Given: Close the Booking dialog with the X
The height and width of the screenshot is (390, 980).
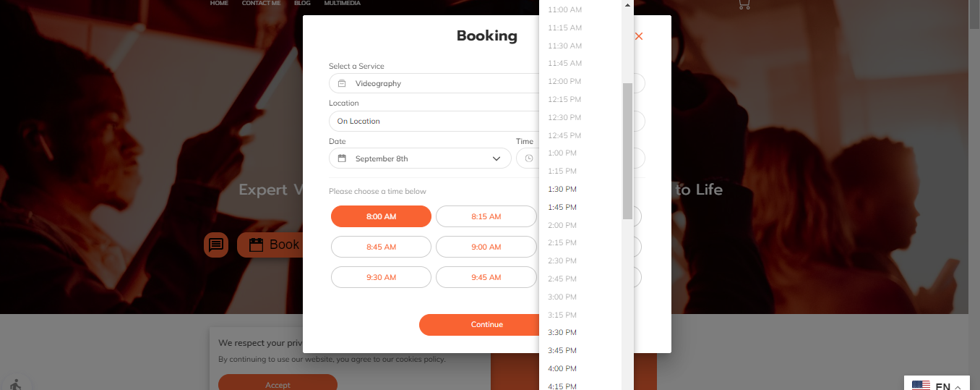Looking at the screenshot, I should click(x=638, y=36).
